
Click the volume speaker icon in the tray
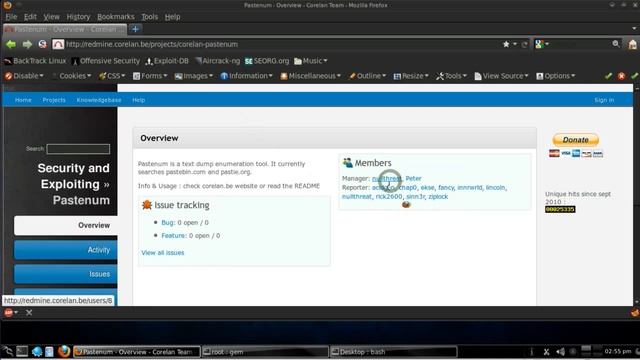point(560,351)
